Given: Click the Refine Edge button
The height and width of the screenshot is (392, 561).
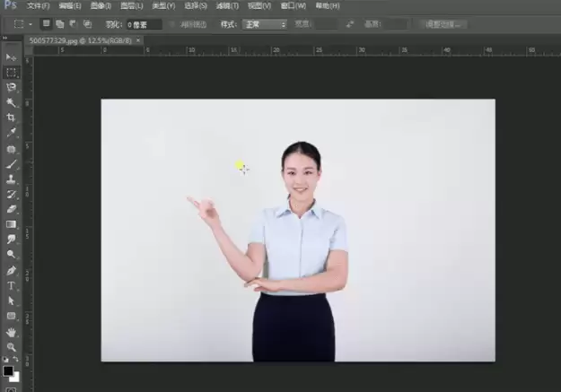Looking at the screenshot, I should coord(443,24).
